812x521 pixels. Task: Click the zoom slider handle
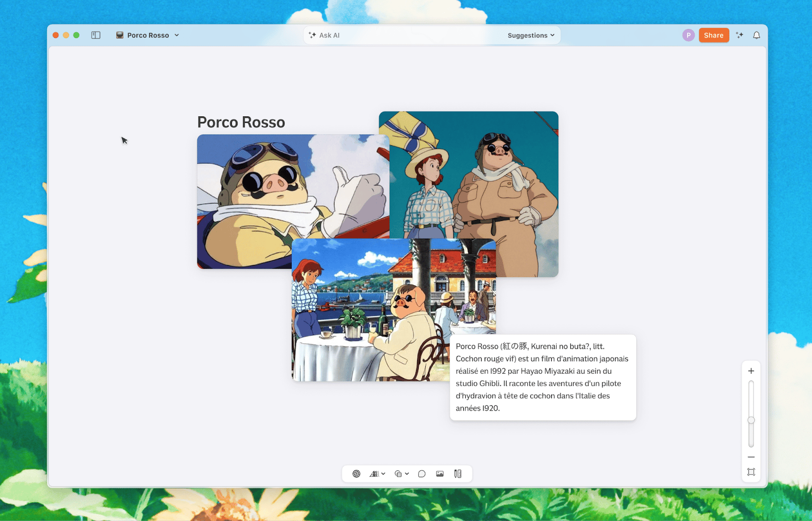pyautogui.click(x=751, y=420)
